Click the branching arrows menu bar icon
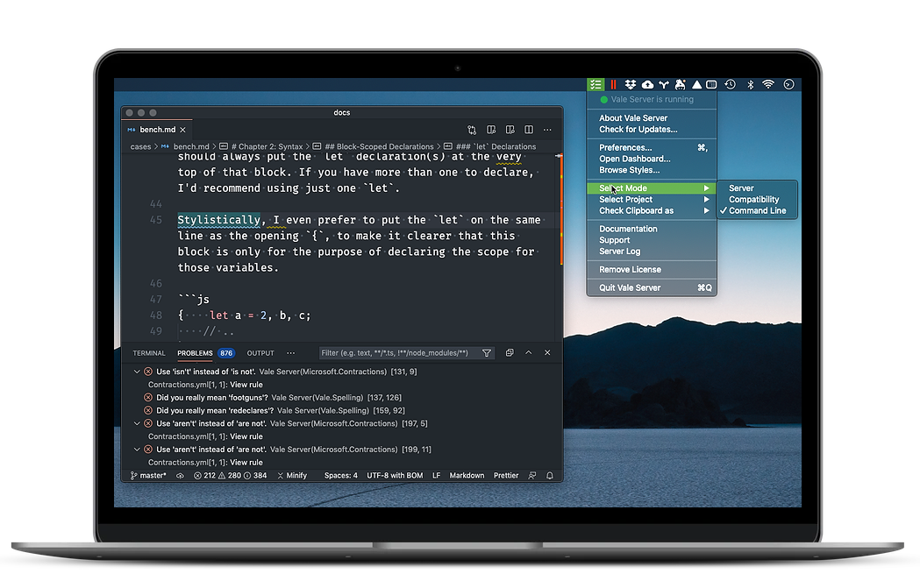 coord(664,84)
